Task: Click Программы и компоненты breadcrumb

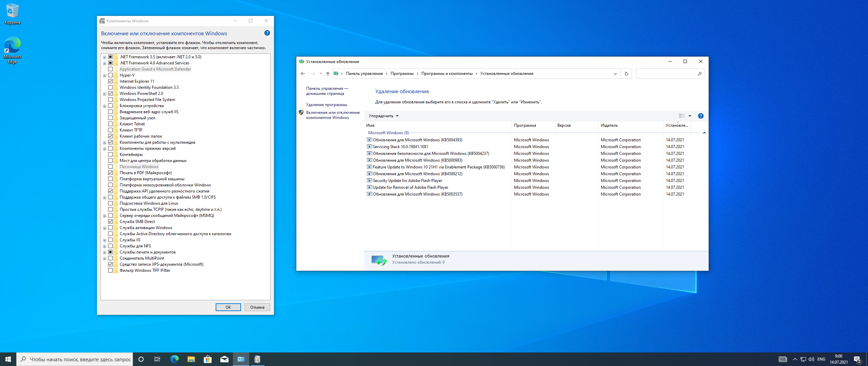Action: click(447, 74)
